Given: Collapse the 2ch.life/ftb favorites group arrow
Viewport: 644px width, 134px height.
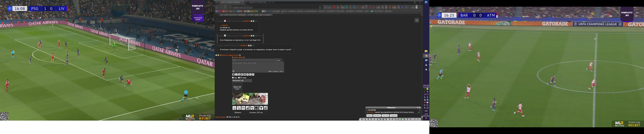Looking at the screenshot, I should tap(419, 110).
